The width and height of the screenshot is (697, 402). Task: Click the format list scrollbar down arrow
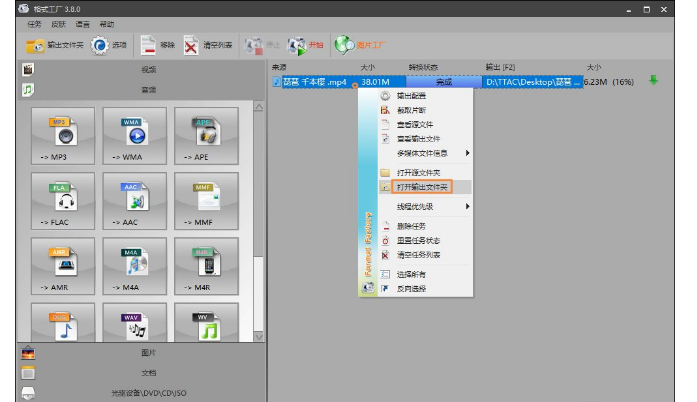(x=259, y=337)
